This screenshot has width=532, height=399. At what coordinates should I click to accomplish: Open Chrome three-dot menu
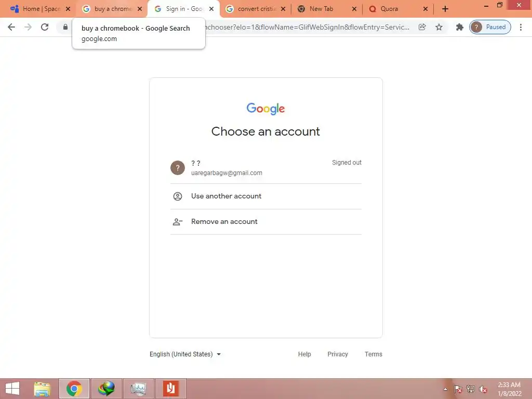521,27
